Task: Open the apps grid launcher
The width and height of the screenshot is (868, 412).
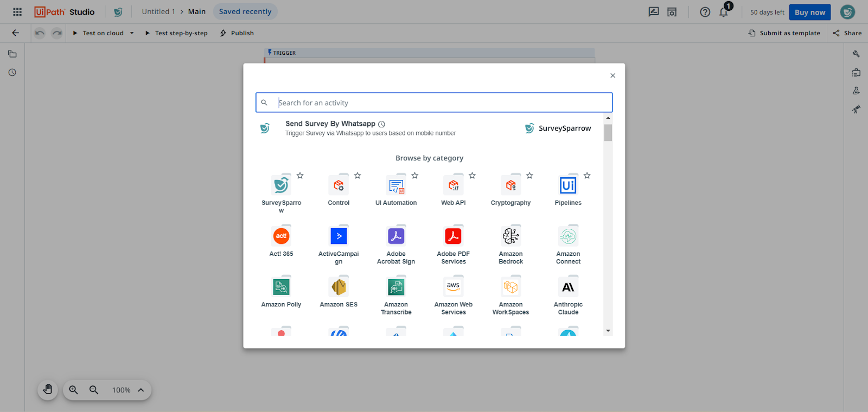Action: coord(17,12)
